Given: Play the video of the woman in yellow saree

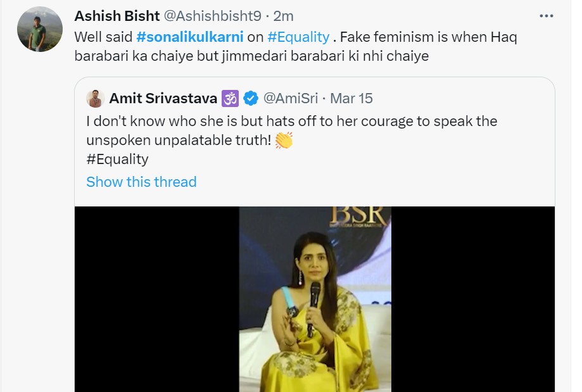Looking at the screenshot, I should [x=315, y=299].
